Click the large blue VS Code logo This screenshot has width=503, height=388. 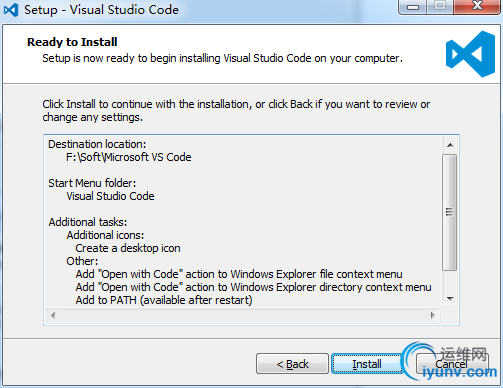[470, 54]
